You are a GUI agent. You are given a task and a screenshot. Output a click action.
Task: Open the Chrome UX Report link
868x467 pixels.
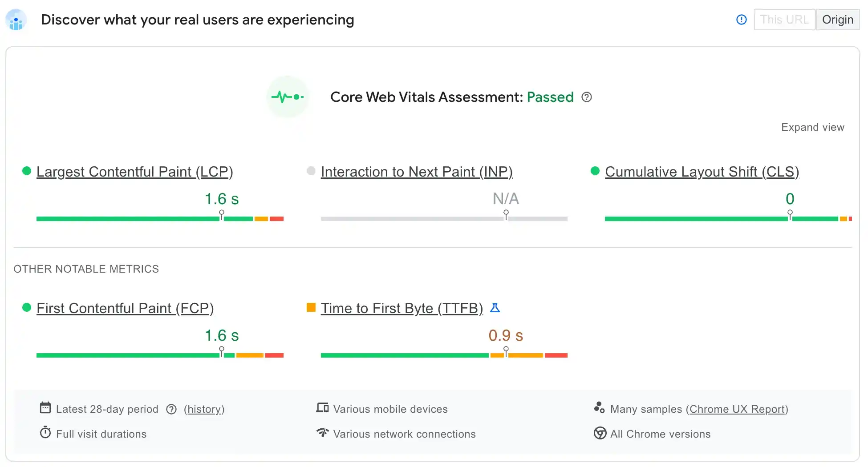click(x=737, y=409)
